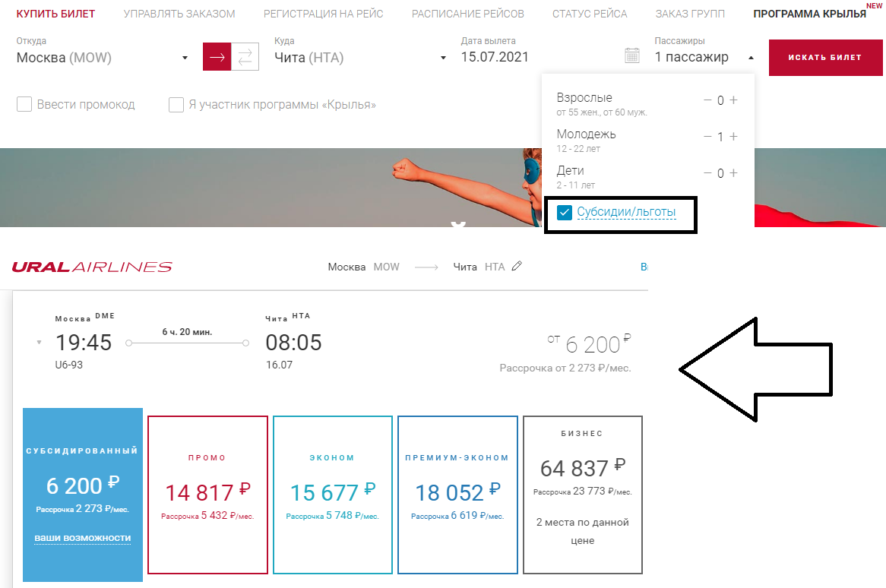Open the ваши возможности link
Viewport: 886px width, 588px height.
pos(83,539)
